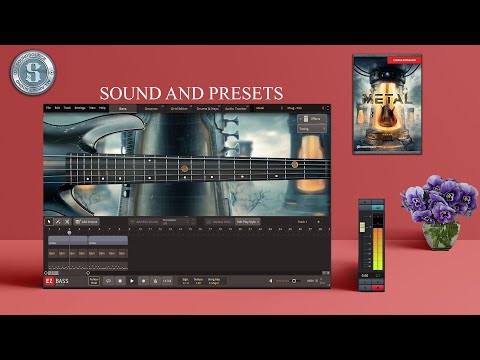Click the record button in transport
Viewport: 480px width, 360px height.
pyautogui.click(x=143, y=281)
